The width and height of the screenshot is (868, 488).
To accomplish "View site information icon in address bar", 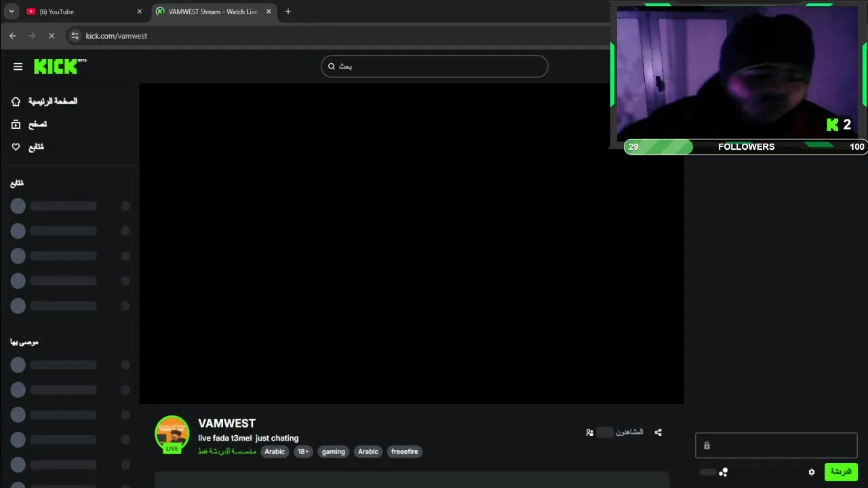I will click(75, 36).
